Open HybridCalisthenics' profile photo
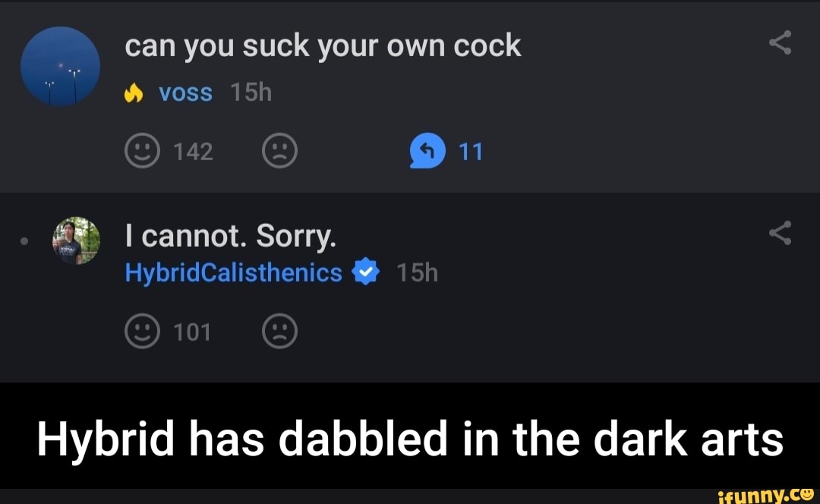This screenshot has height=504, width=820. pyautogui.click(x=77, y=241)
